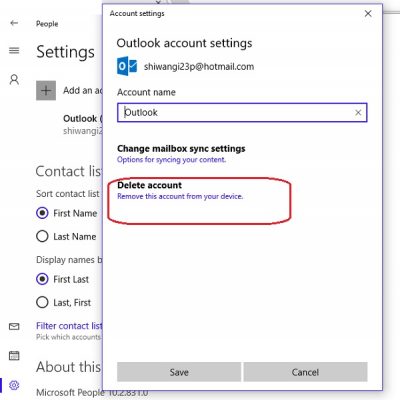
Task: Choose First Last display name option
Action: coord(42,279)
